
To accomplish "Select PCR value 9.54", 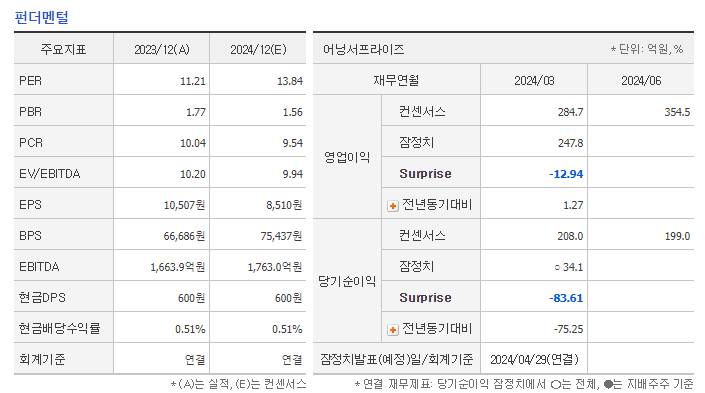I will pyautogui.click(x=292, y=143).
